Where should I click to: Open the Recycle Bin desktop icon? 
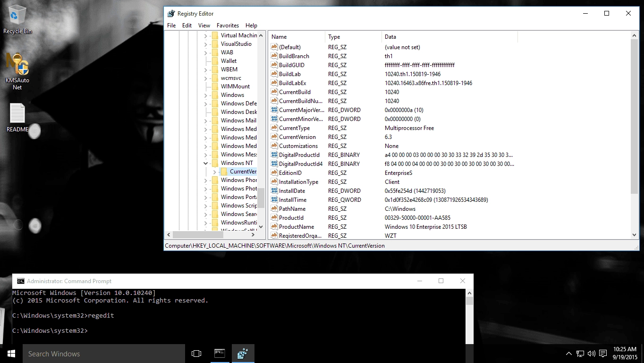tap(17, 19)
